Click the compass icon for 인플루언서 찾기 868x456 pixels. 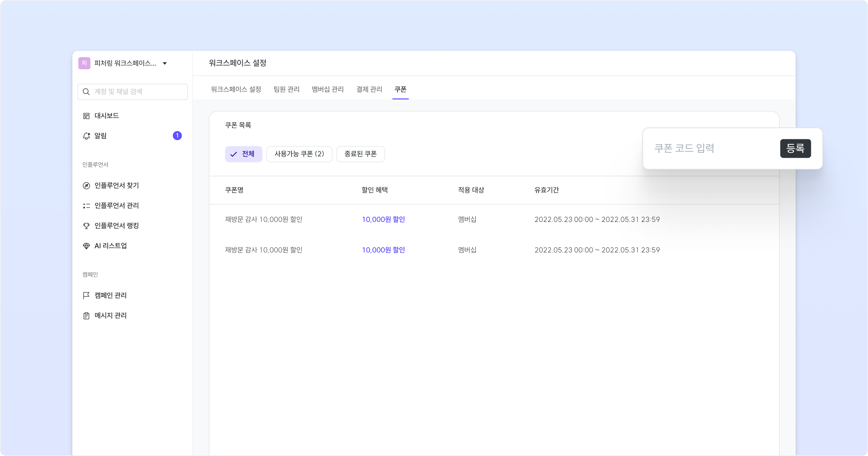(86, 186)
